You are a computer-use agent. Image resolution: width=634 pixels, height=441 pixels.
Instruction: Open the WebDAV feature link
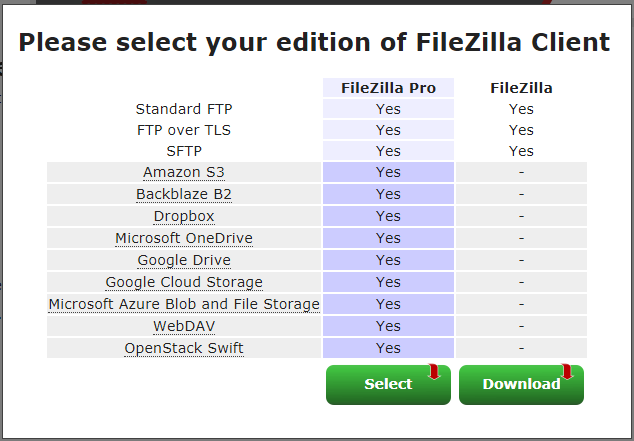(184, 326)
